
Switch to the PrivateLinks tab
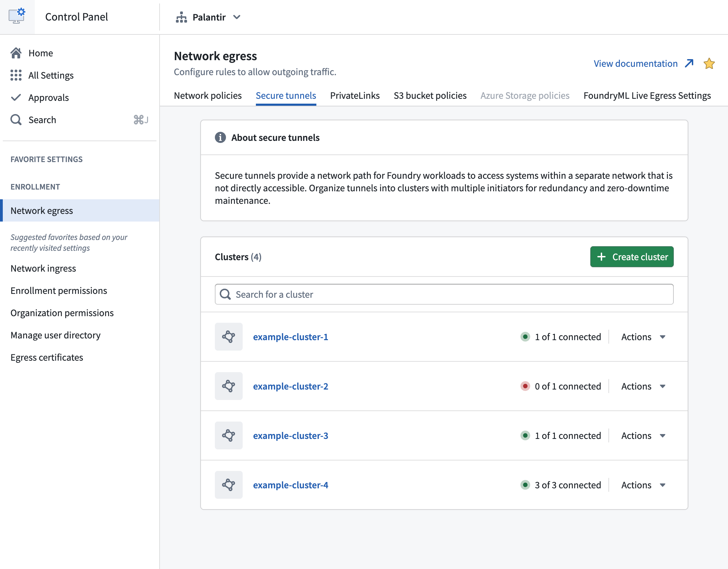pyautogui.click(x=355, y=95)
